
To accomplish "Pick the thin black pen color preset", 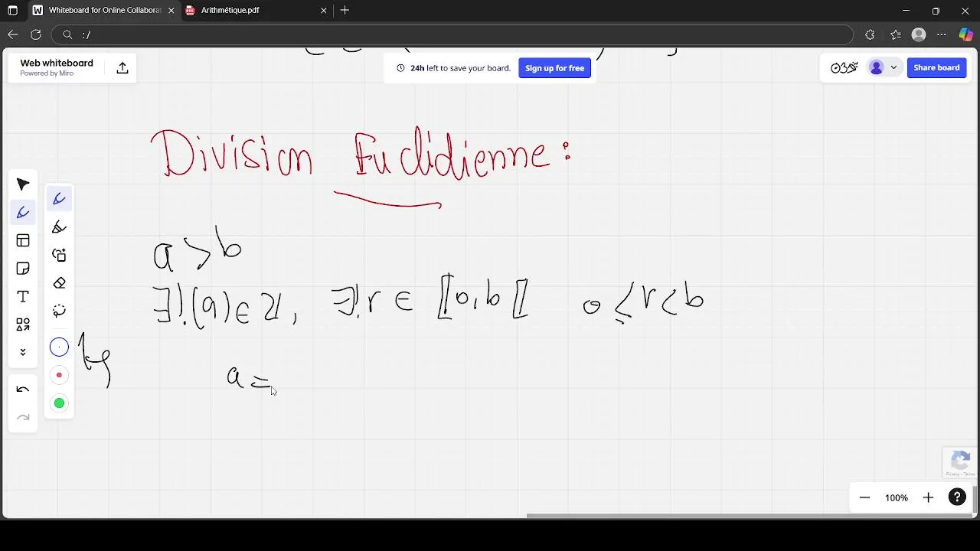I will pyautogui.click(x=59, y=347).
